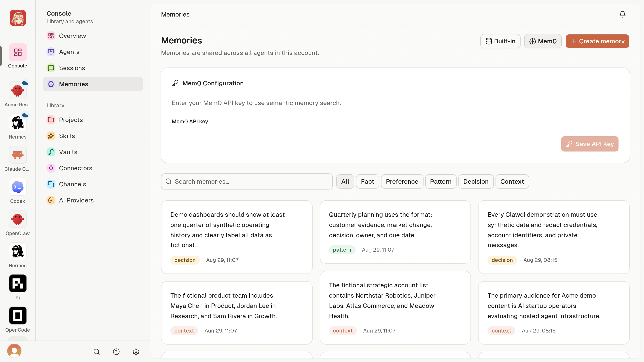Open the Demo dashboards memory card
644x362 pixels.
[237, 237]
